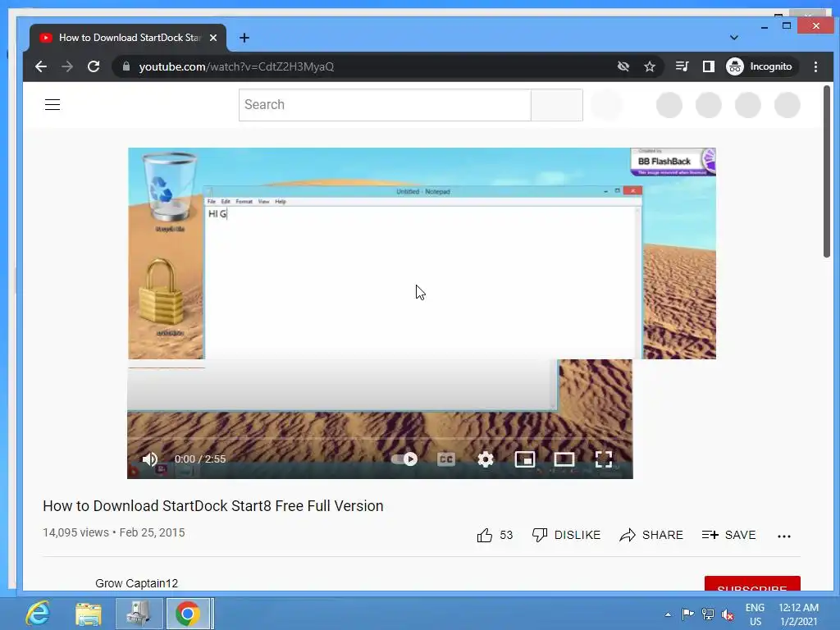Open the video settings gear
The image size is (840, 630).
pyautogui.click(x=486, y=459)
